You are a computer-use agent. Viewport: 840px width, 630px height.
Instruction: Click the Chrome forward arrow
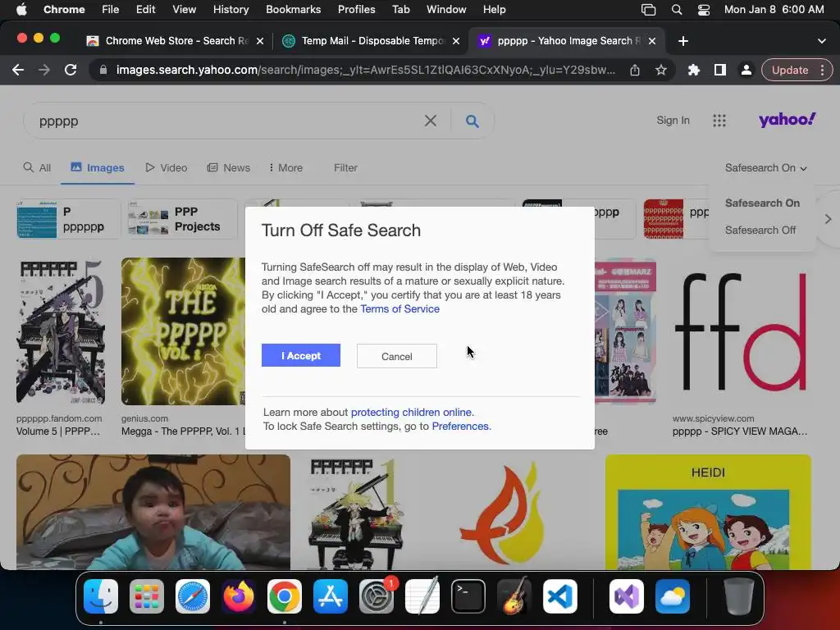point(44,71)
